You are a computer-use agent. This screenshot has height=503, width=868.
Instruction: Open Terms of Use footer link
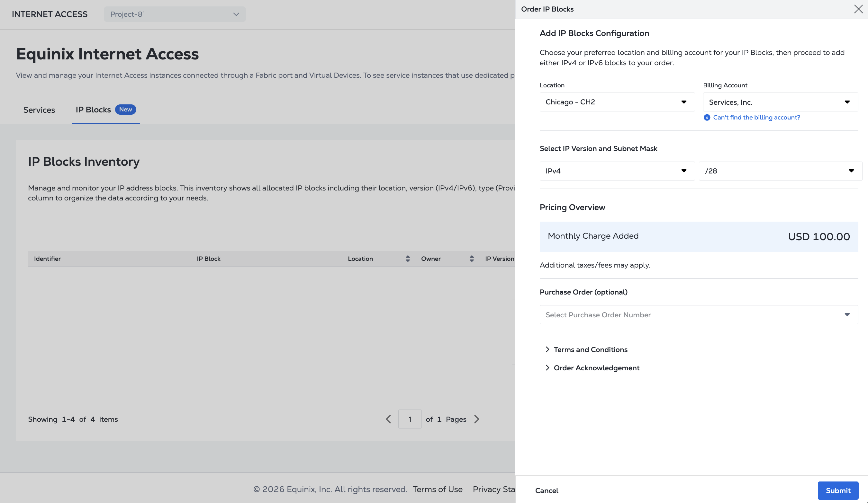click(x=438, y=489)
